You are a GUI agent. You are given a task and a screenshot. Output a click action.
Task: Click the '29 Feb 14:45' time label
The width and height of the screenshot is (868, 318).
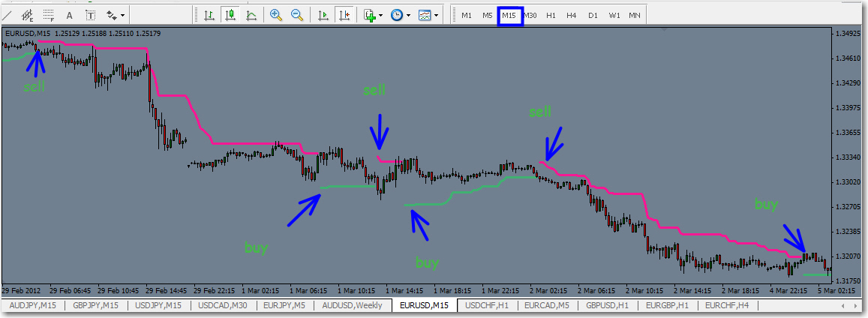point(166,289)
